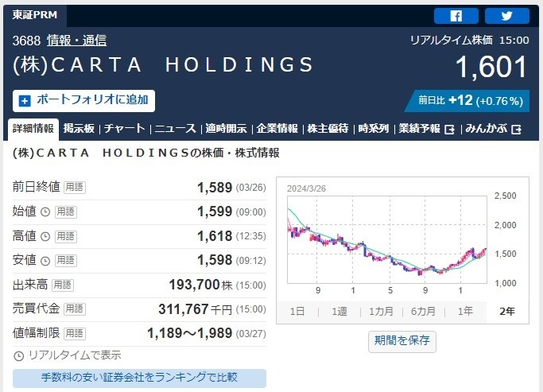Open the チャート tab
Image resolution: width=543 pixels, height=392 pixels.
(124, 129)
